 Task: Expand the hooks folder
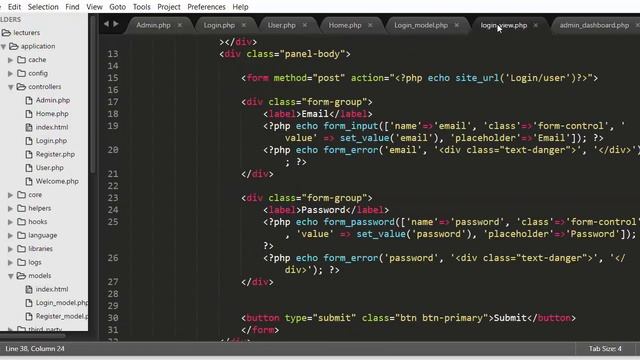[x=11, y=222]
